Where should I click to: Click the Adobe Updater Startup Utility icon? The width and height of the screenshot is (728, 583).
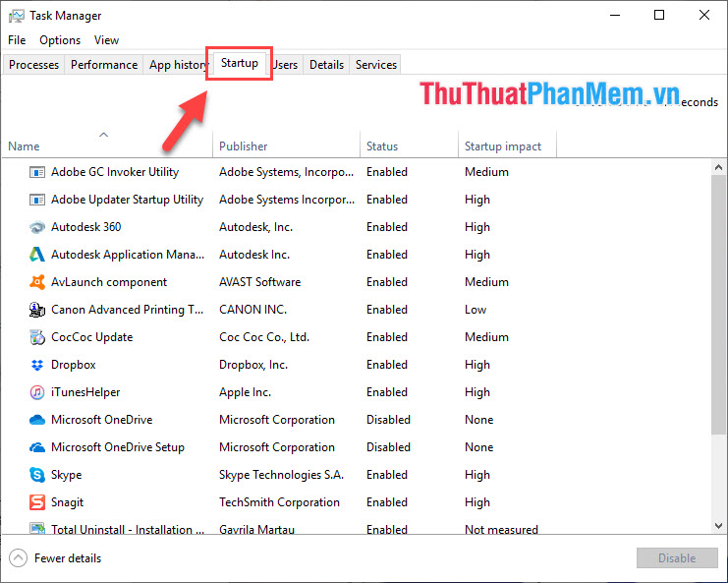pos(37,200)
